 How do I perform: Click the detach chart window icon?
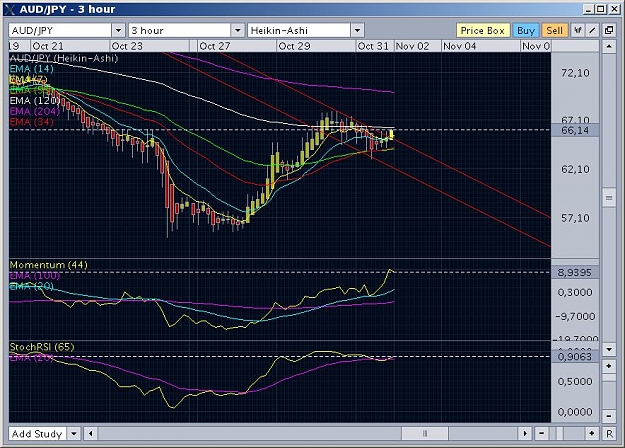click(x=609, y=30)
